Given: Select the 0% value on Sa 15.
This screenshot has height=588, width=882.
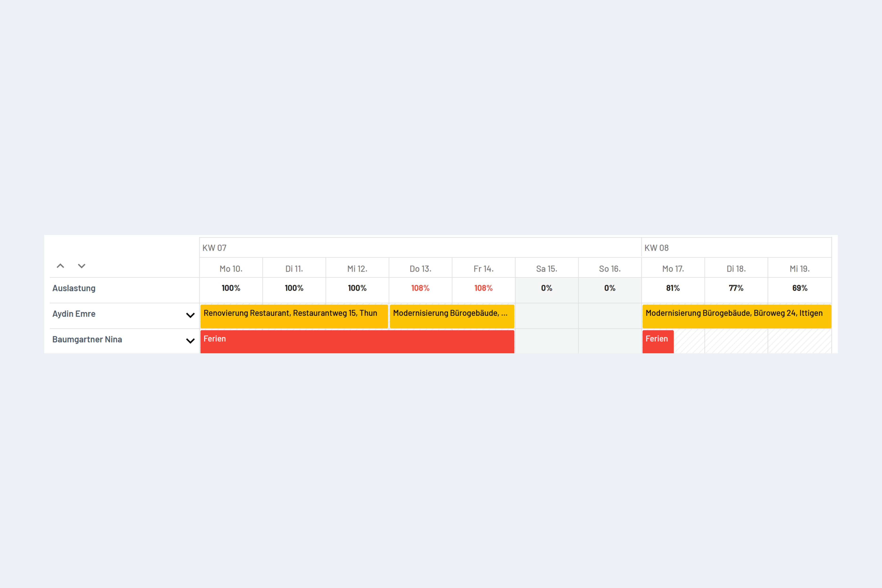Looking at the screenshot, I should pyautogui.click(x=546, y=288).
